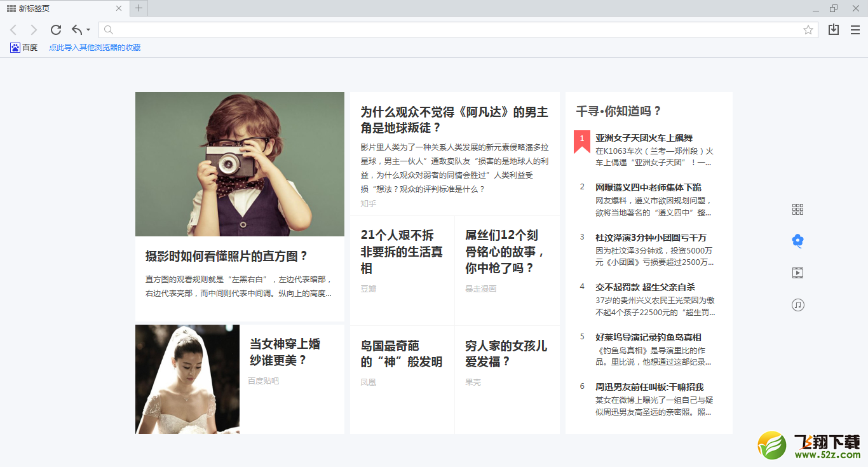868x467 pixels.
Task: Open article 当女神穿上婚纱谁更美？
Action: pyautogui.click(x=285, y=352)
